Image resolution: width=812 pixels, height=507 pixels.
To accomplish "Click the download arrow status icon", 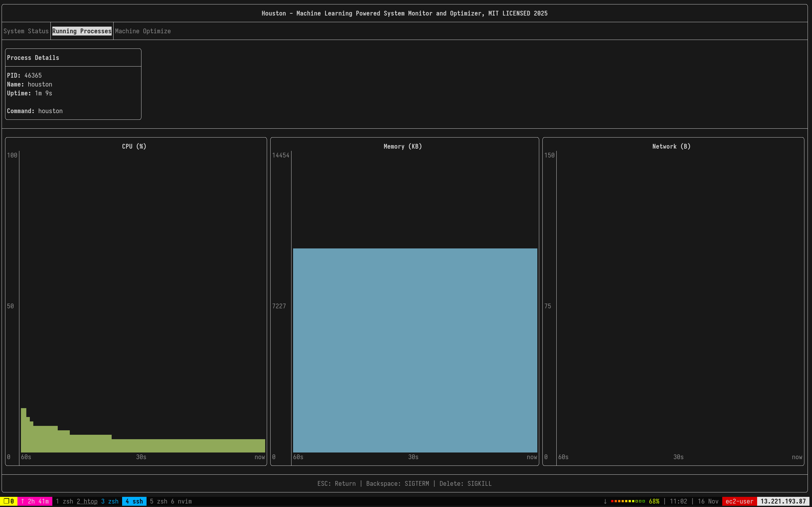I will 605,501.
